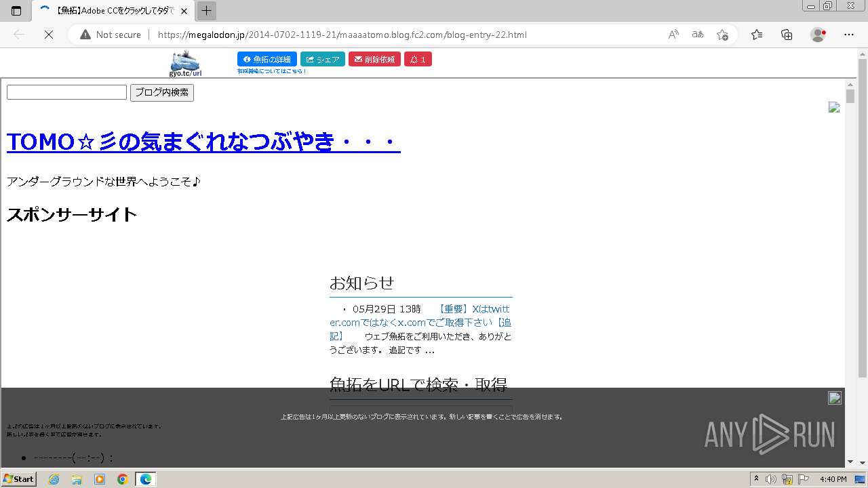Viewport: 868px width, 488px height.
Task: Open 魚拓の詳細 details button
Action: tap(267, 60)
